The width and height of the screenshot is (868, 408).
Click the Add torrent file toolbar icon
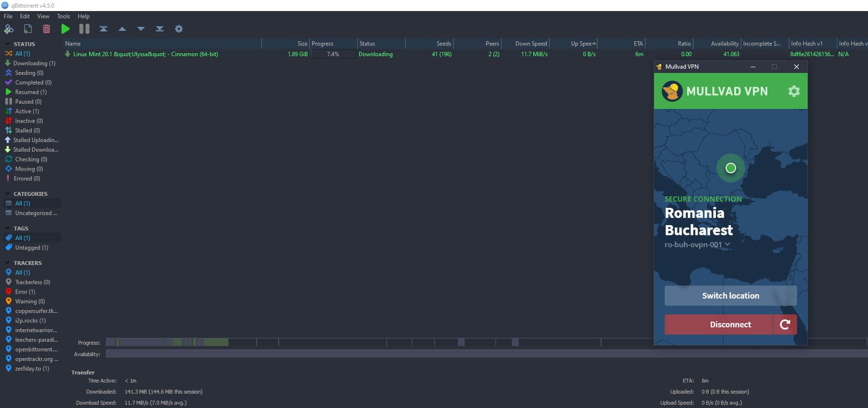(28, 29)
